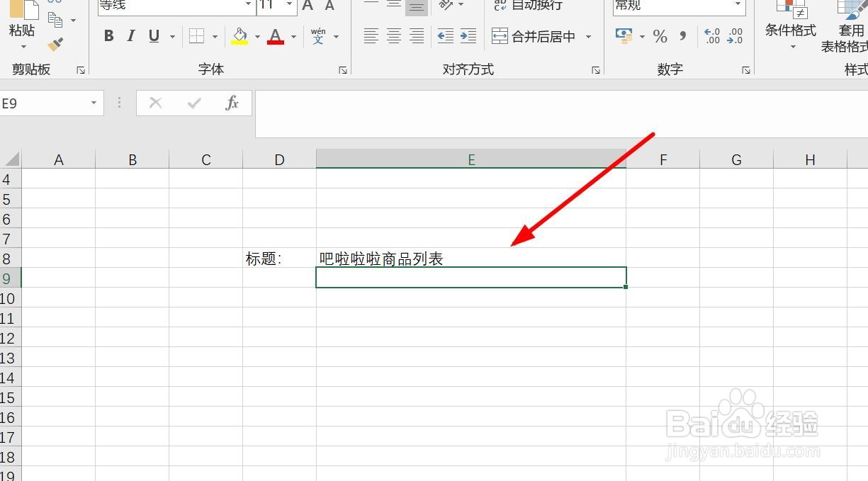868x481 pixels.
Task: Increase decimal places with the .00 icon
Action: point(713,36)
